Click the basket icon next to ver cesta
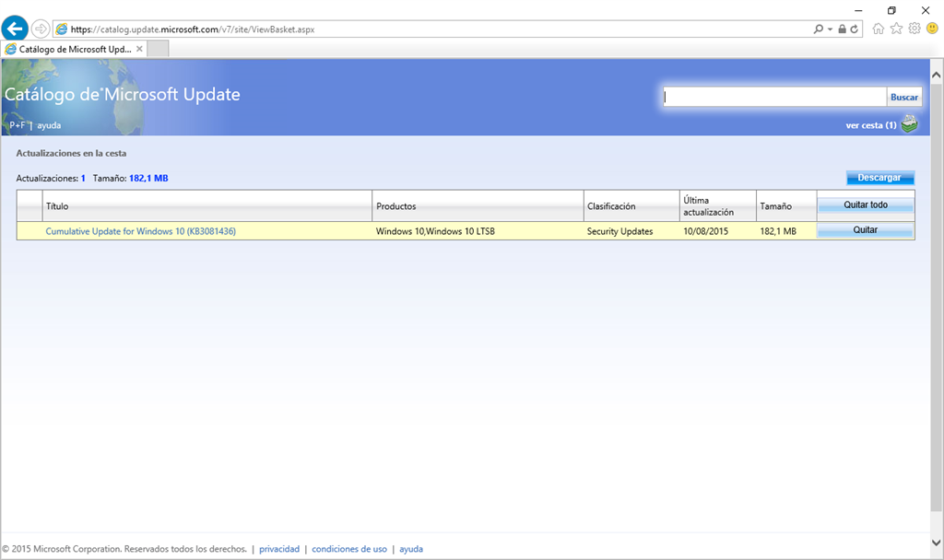The width and height of the screenshot is (944, 560). click(x=909, y=124)
